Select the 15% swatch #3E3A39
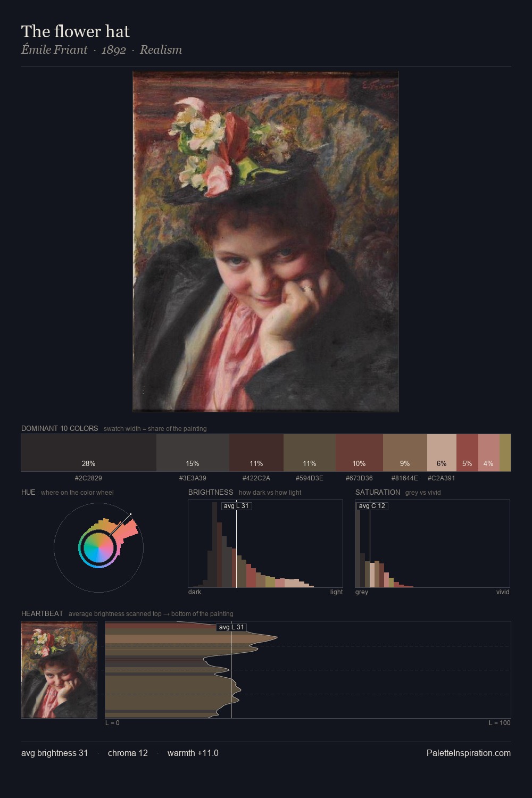 point(193,453)
